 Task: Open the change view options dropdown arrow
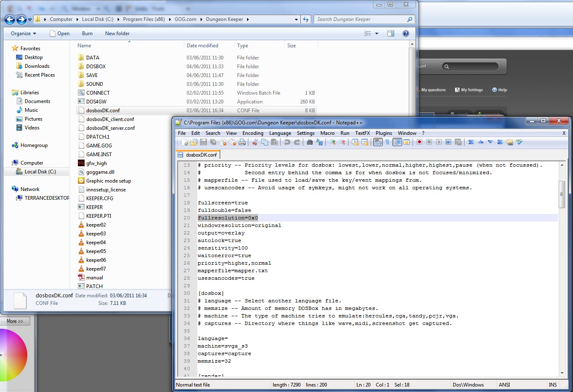[x=377, y=34]
